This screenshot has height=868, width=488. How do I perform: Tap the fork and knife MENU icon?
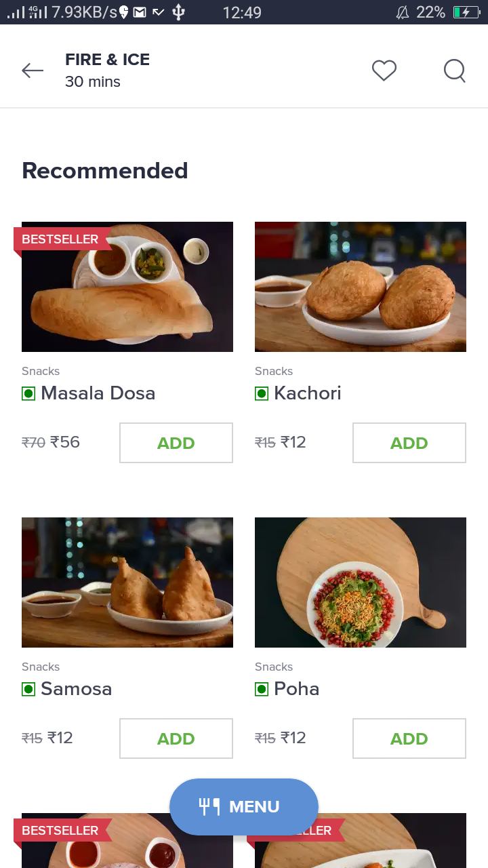coord(209,806)
